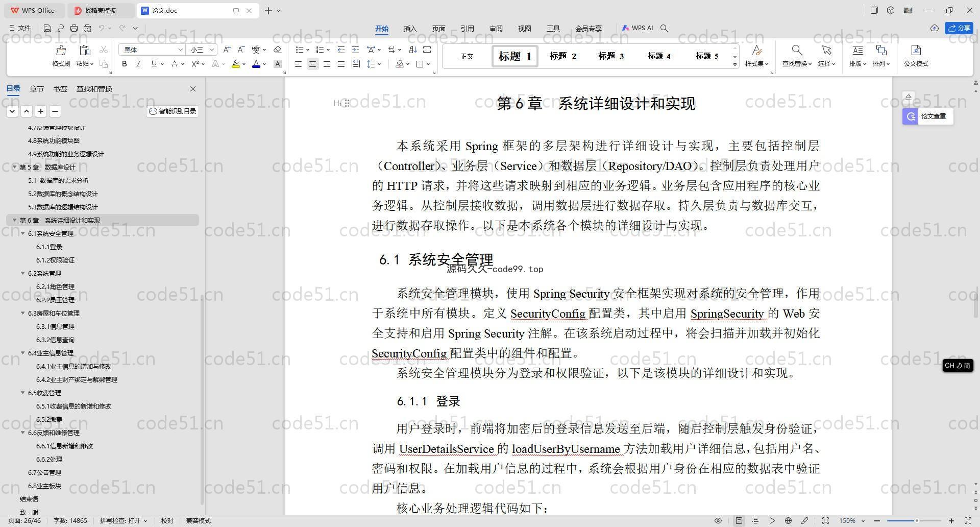The height and width of the screenshot is (527, 980).
Task: Click the Paste clipboard icon
Action: pos(85,50)
